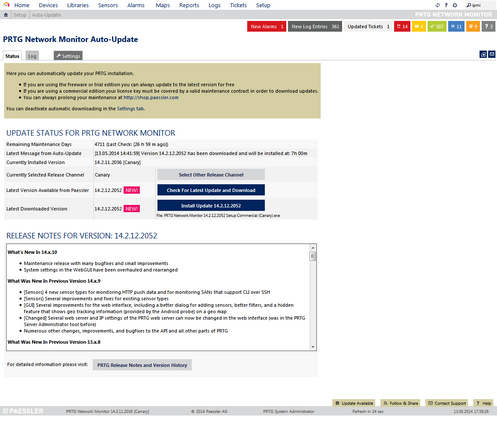Click the Setup breadcrumb

pos(20,15)
